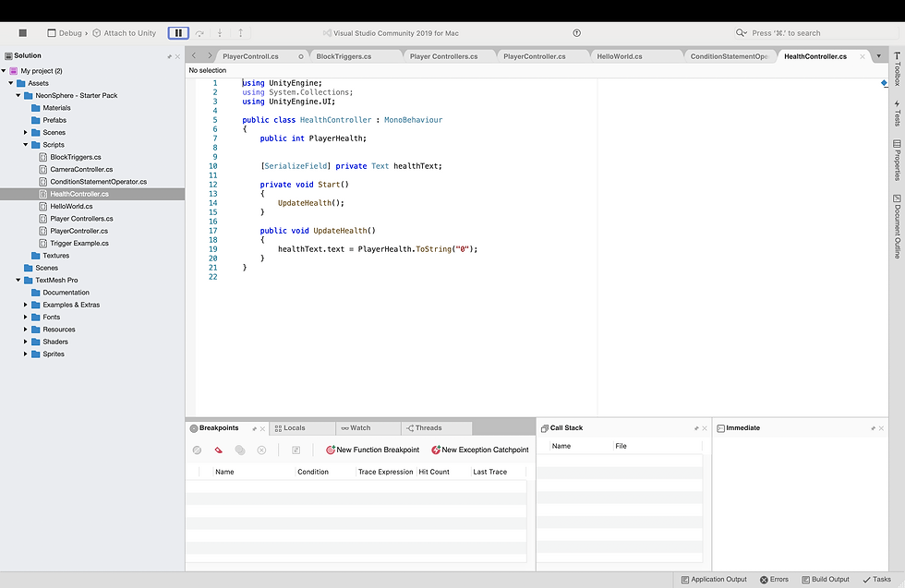Click the search field in the toolbar
The image size is (905, 588).
click(803, 33)
